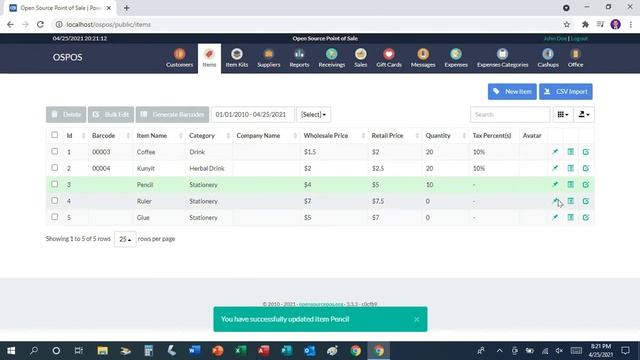Click the Search input field
640x360 pixels.
510,115
